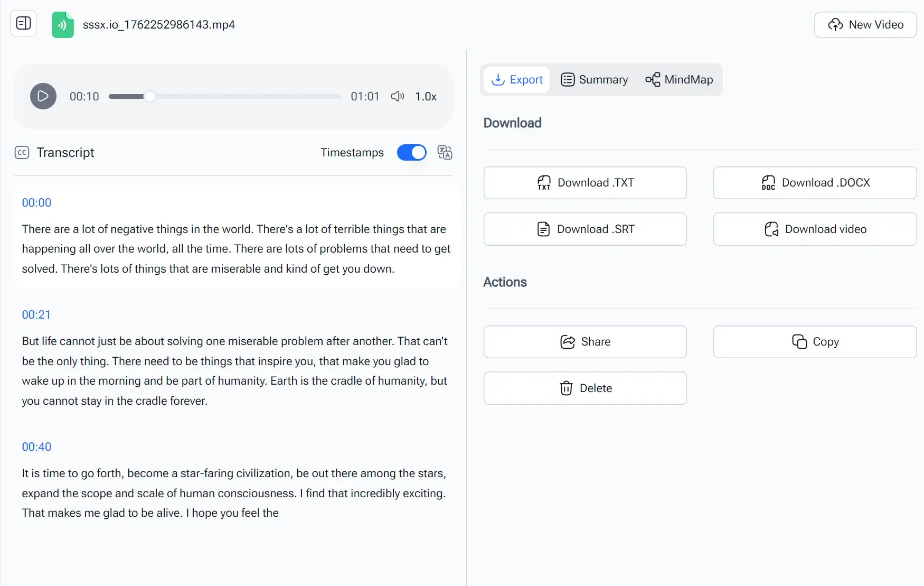Download transcript as .DOCX file
Image resolution: width=924 pixels, height=586 pixels.
click(814, 182)
